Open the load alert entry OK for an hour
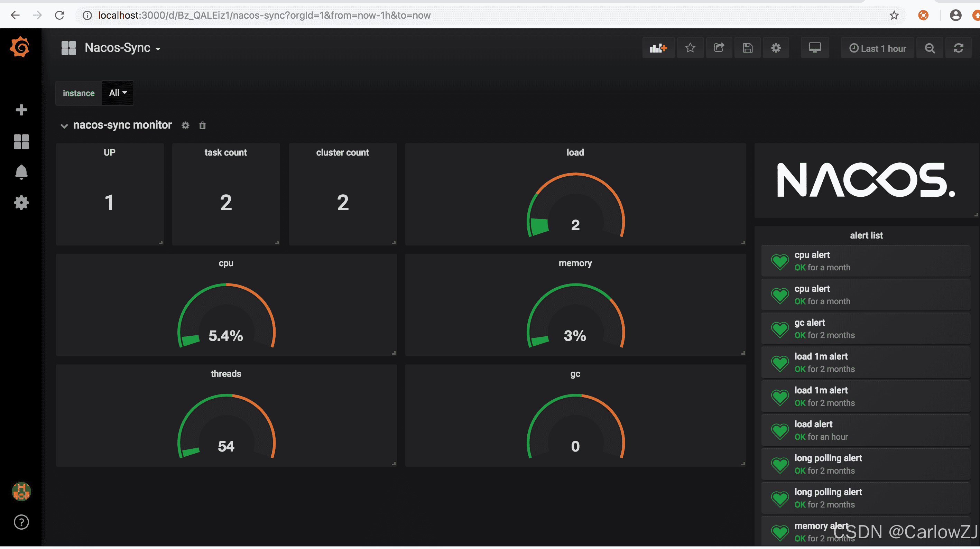Image resolution: width=980 pixels, height=549 pixels. click(813, 424)
